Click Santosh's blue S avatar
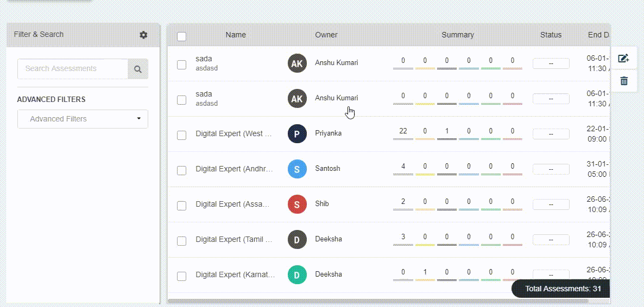This screenshot has height=307, width=644. tap(298, 169)
